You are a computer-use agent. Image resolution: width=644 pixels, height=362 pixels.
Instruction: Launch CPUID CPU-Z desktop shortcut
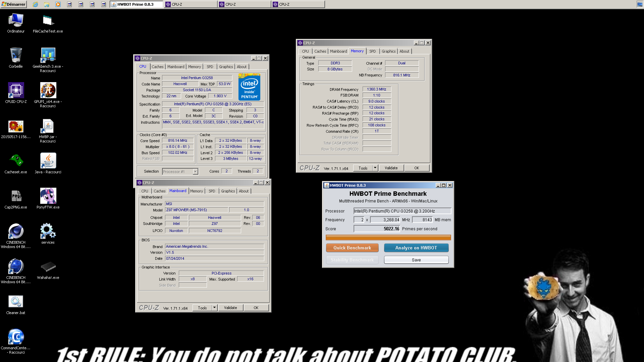16,93
